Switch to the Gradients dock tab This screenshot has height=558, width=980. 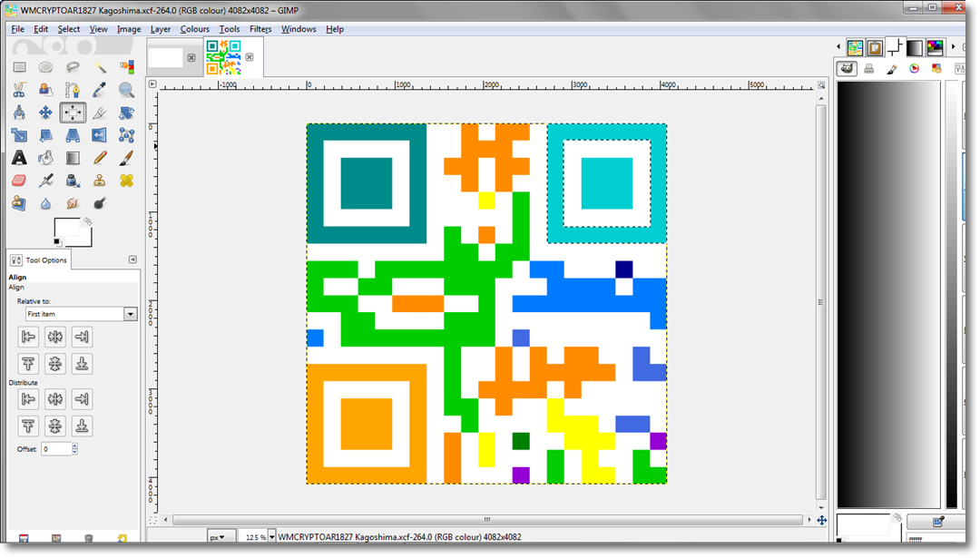[915, 47]
